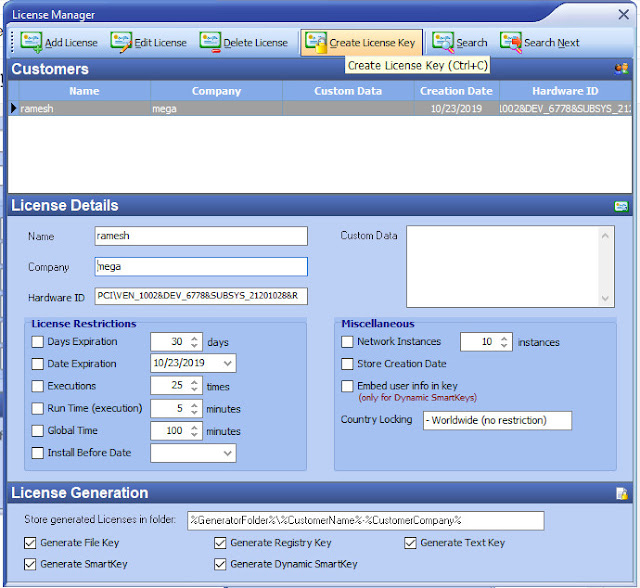Image resolution: width=640 pixels, height=588 pixels.
Task: Click the Edit License toolbar icon
Action: (121, 42)
